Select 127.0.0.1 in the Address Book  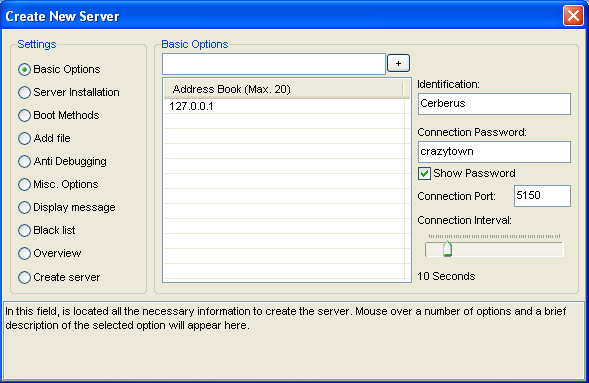click(284, 106)
